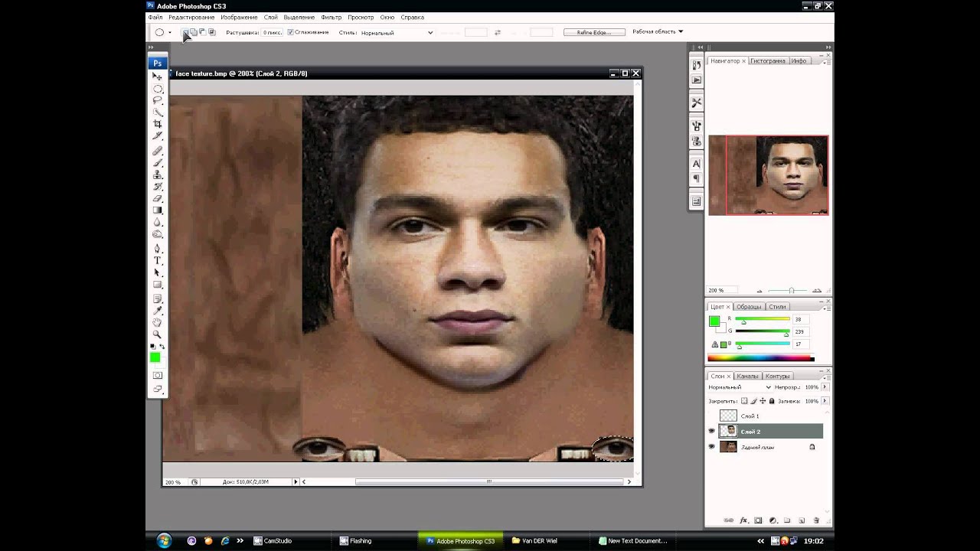Swap foreground and background colors
Viewport: 980px width, 551px height.
pos(162,347)
